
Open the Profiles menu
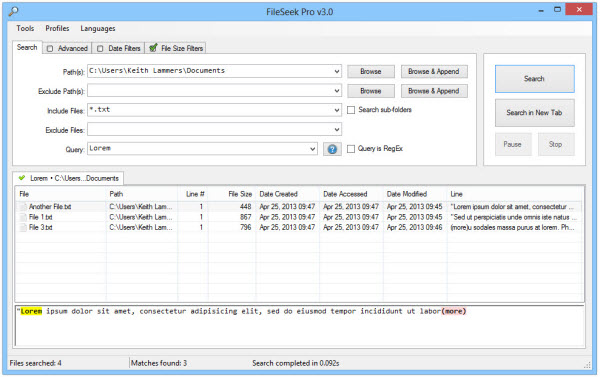(57, 28)
